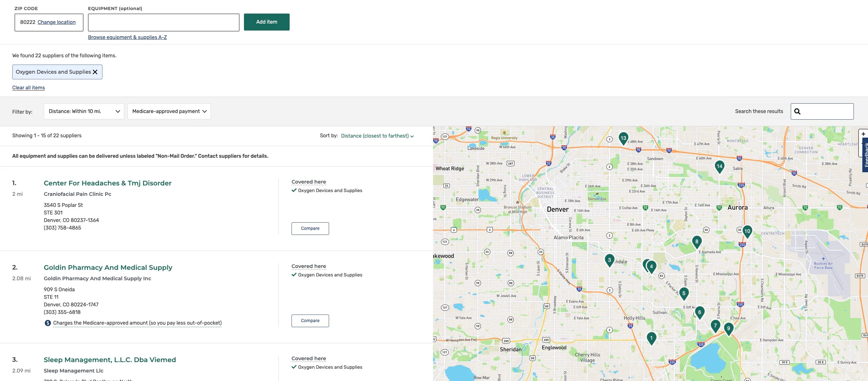
Task: Click map marker number 5
Action: click(684, 293)
